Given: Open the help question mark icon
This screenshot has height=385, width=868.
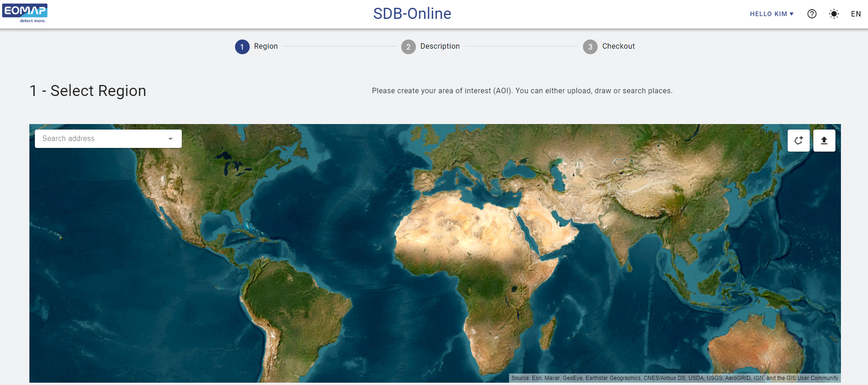Looking at the screenshot, I should (812, 14).
